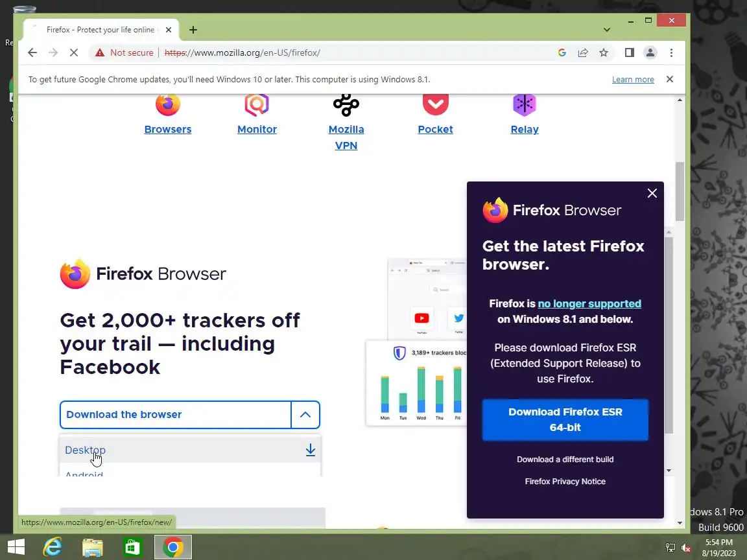
Task: Click the Monitor product icon
Action: tap(257, 105)
